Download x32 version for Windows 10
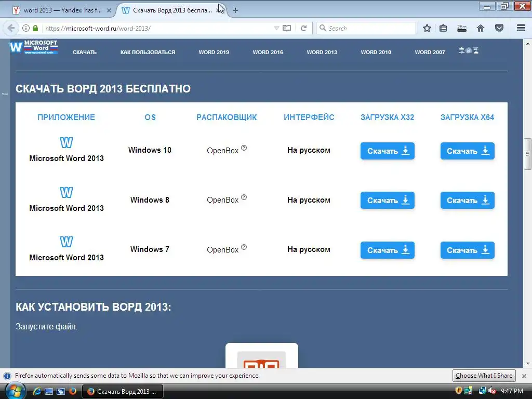 (x=388, y=151)
